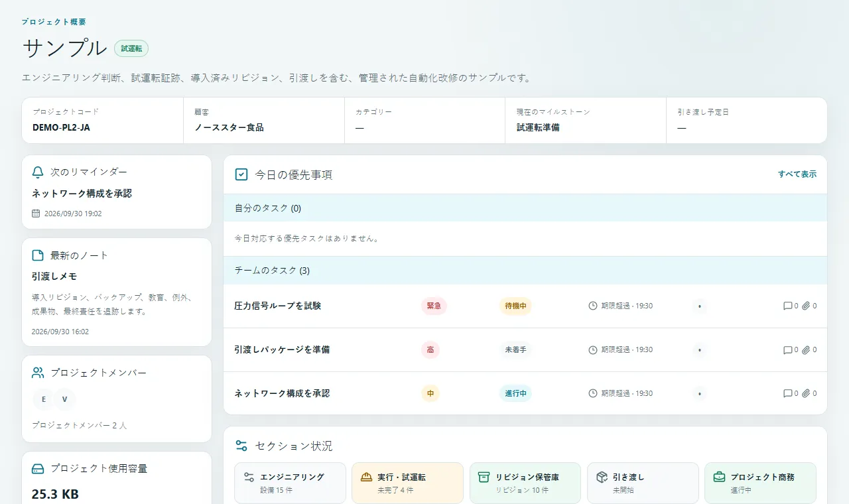Click the briefcase icon on プロジェクト商務 card
Image resolution: width=849 pixels, height=504 pixels.
click(x=719, y=477)
